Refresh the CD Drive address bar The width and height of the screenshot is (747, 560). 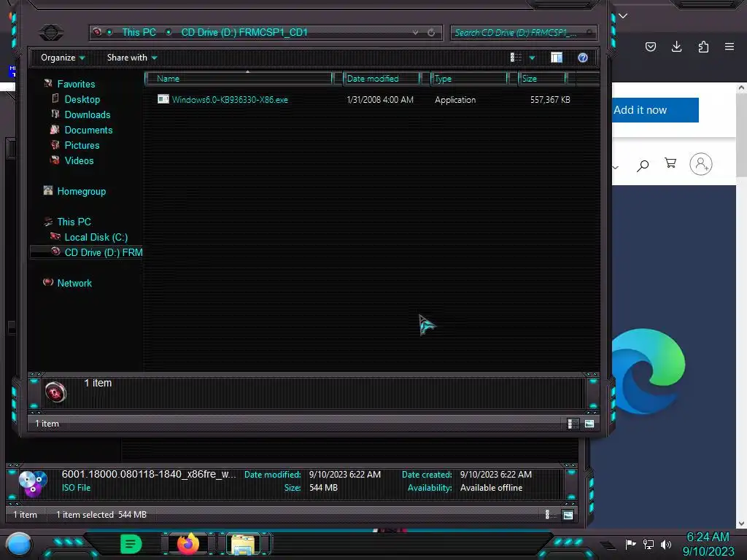point(431,32)
